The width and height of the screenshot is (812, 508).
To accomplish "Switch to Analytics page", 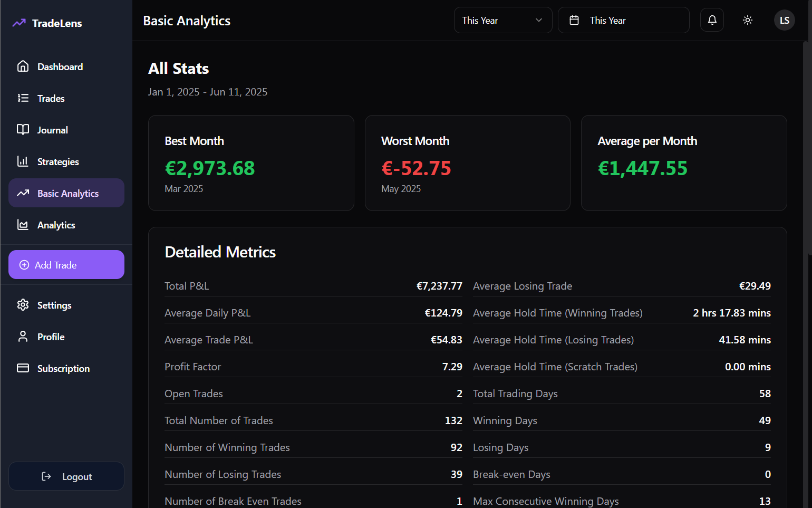I will click(x=66, y=225).
